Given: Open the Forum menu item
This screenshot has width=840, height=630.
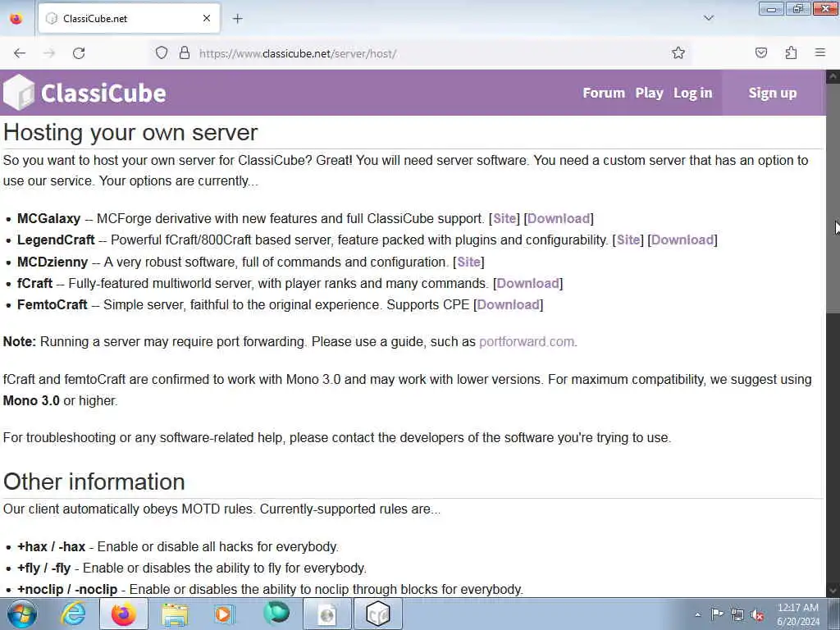Looking at the screenshot, I should click(x=604, y=93).
